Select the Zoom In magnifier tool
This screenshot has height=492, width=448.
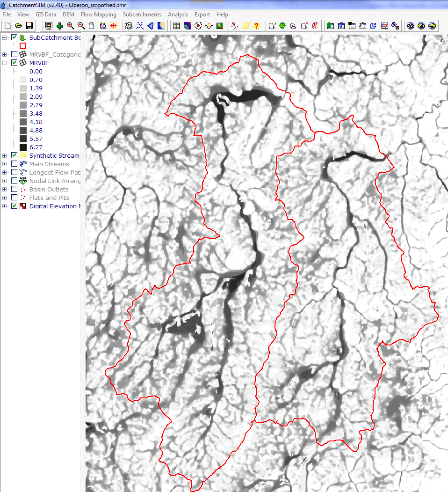point(71,26)
